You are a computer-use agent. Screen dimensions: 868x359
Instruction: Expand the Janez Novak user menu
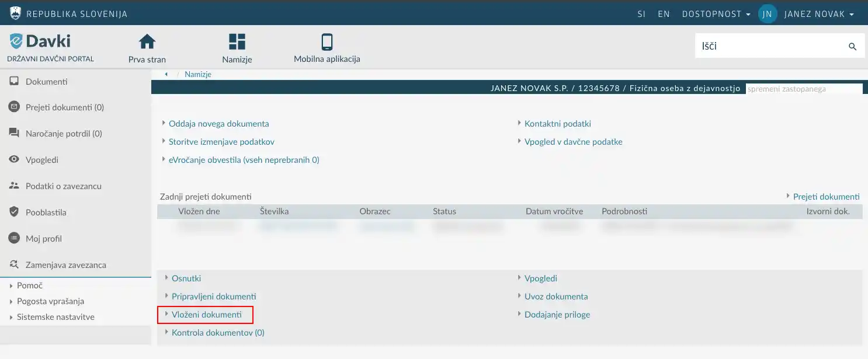819,14
